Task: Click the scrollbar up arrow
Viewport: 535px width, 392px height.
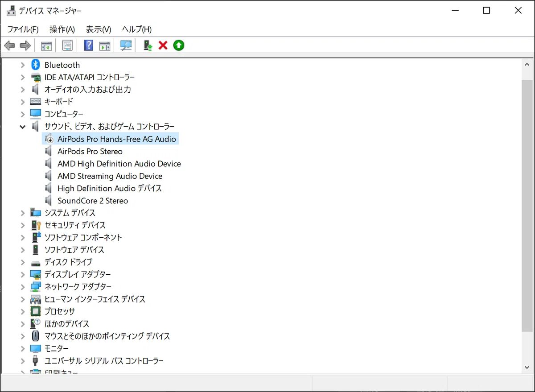Action: [527, 64]
